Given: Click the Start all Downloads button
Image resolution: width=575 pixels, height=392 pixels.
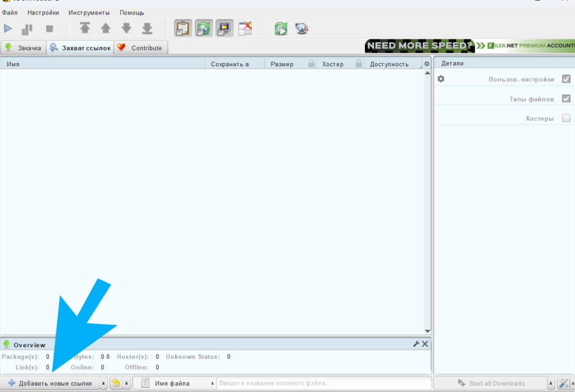Looking at the screenshot, I should (490, 383).
